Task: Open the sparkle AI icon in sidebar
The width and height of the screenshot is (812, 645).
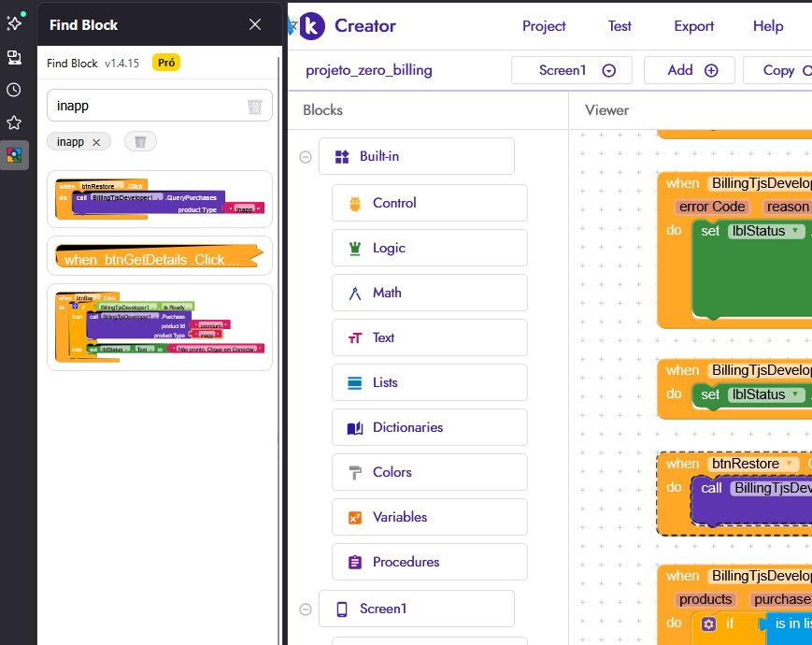Action: point(14,22)
